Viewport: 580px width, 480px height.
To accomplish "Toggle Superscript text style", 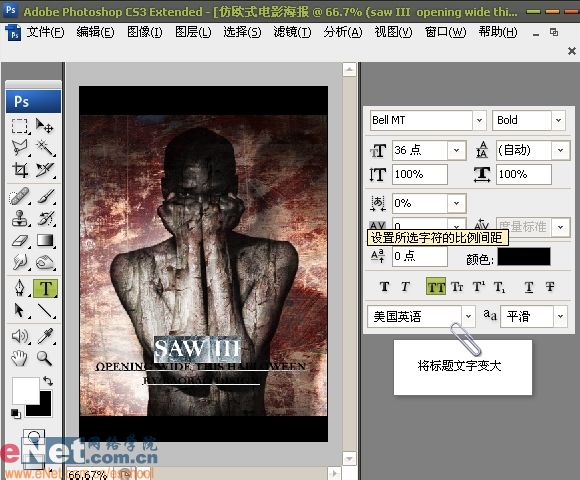I will coord(478,287).
